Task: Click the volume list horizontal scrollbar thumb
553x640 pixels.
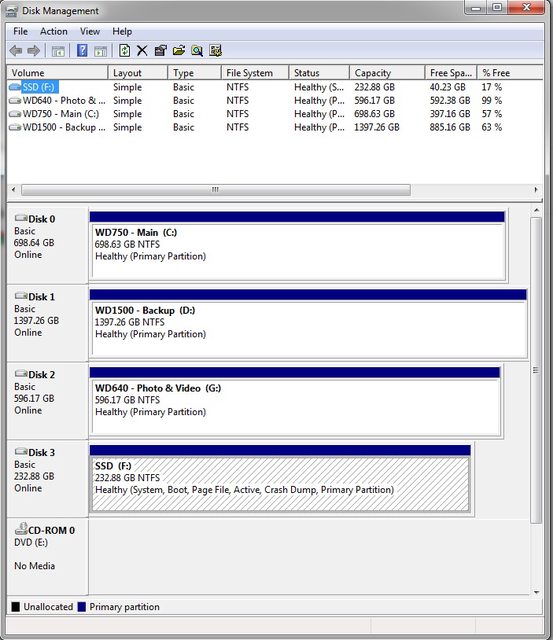Action: [x=216, y=190]
